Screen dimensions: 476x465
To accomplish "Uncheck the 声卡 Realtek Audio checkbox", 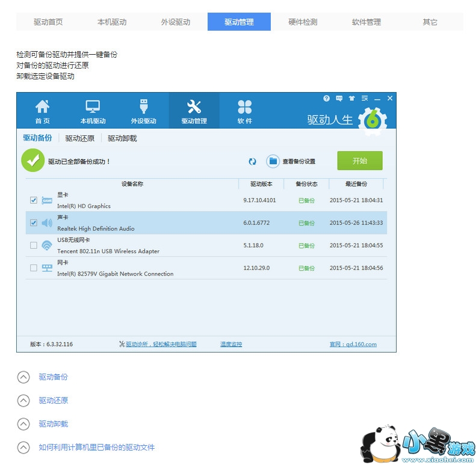I will coord(34,223).
